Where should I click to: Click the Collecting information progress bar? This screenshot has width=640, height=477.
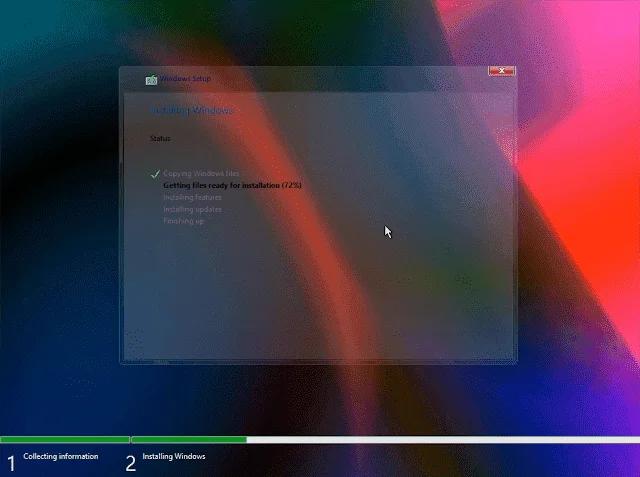point(65,439)
